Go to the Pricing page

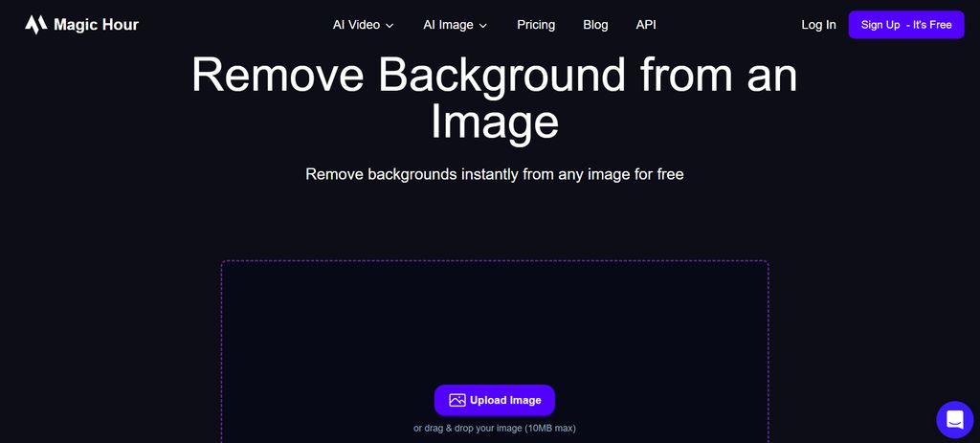(536, 25)
